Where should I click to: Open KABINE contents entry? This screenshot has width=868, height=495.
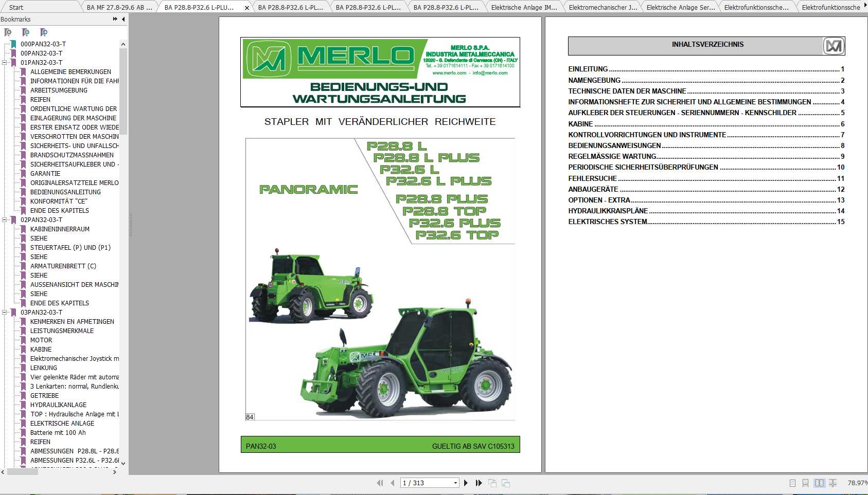(706, 124)
